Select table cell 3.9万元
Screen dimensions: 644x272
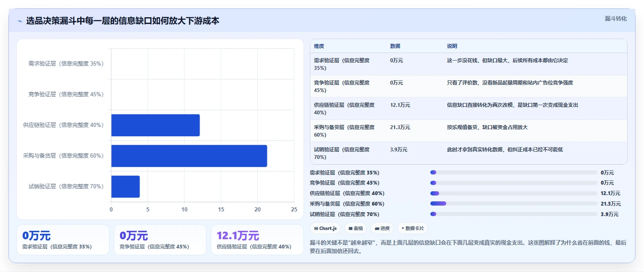pyautogui.click(x=398, y=150)
